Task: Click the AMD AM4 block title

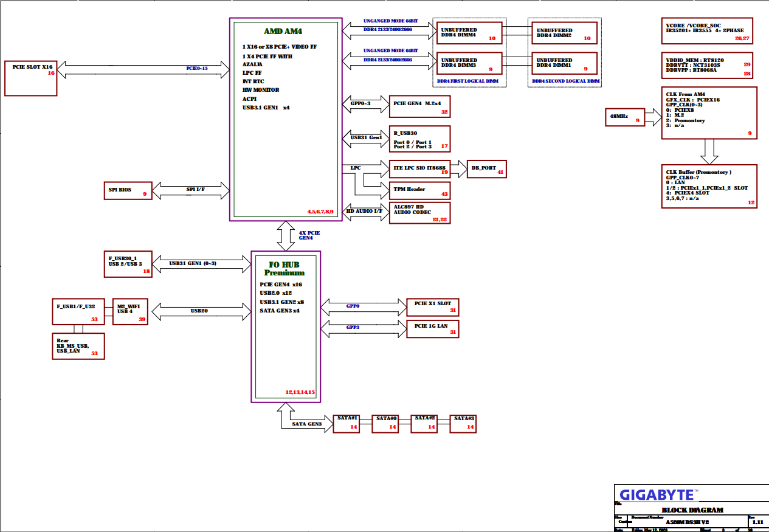Action: point(283,32)
